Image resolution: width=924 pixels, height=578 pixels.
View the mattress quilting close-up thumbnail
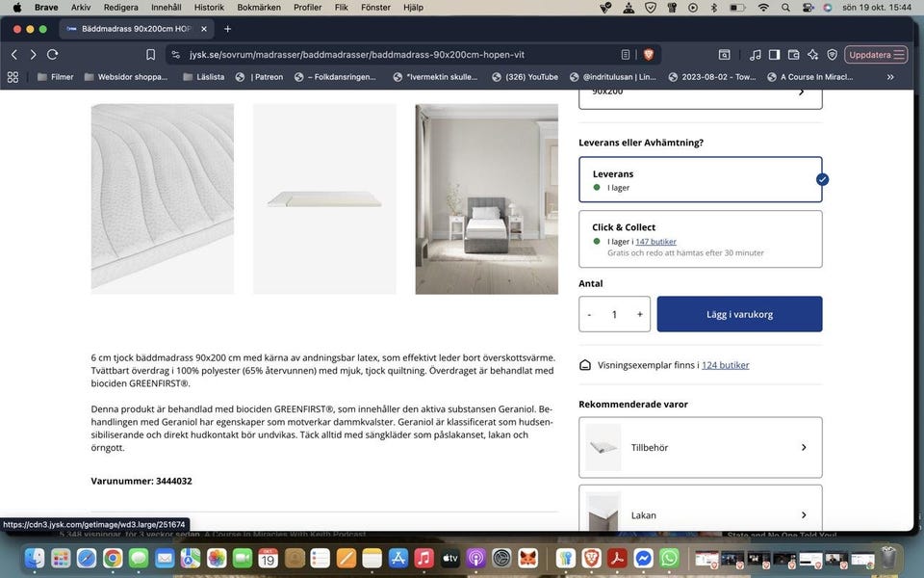(x=163, y=198)
